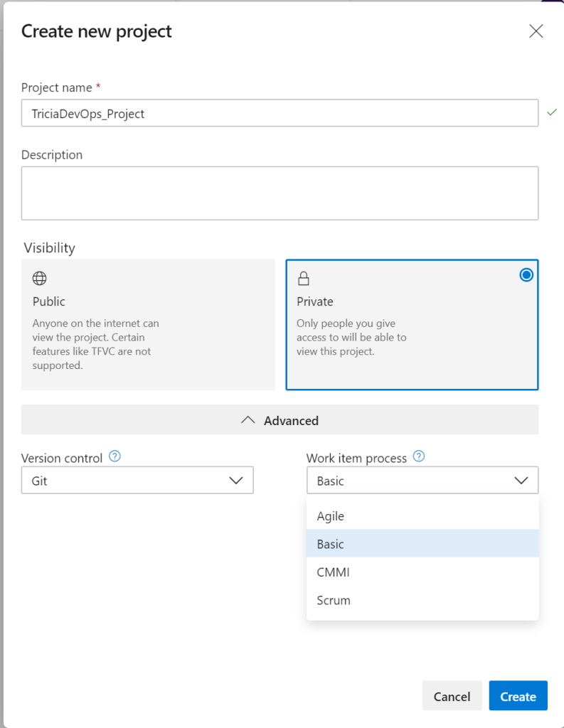The height and width of the screenshot is (728, 564).
Task: Click the green checkmark beside project name
Action: pyautogui.click(x=551, y=112)
